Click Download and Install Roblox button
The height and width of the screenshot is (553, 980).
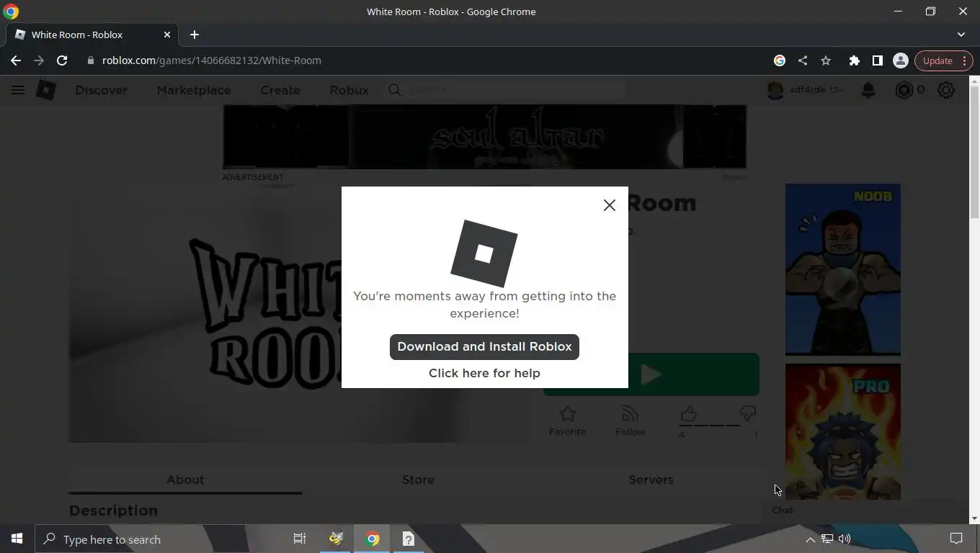coord(484,346)
